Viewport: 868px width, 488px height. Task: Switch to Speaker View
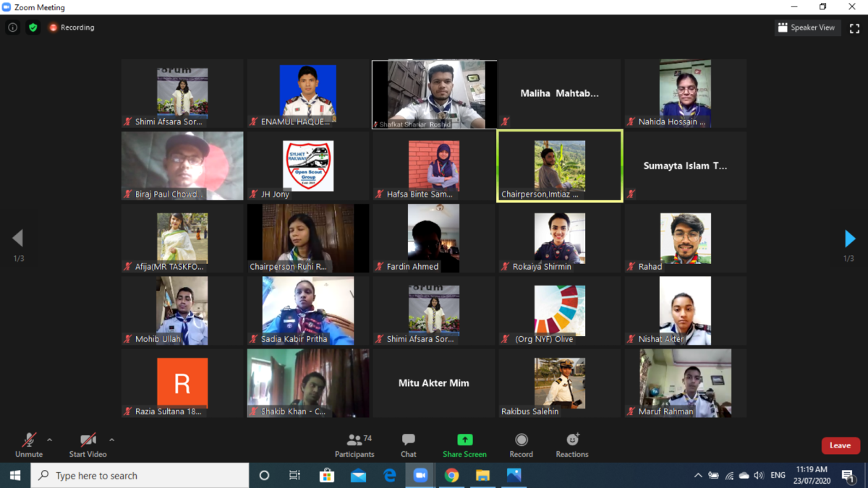tap(807, 27)
